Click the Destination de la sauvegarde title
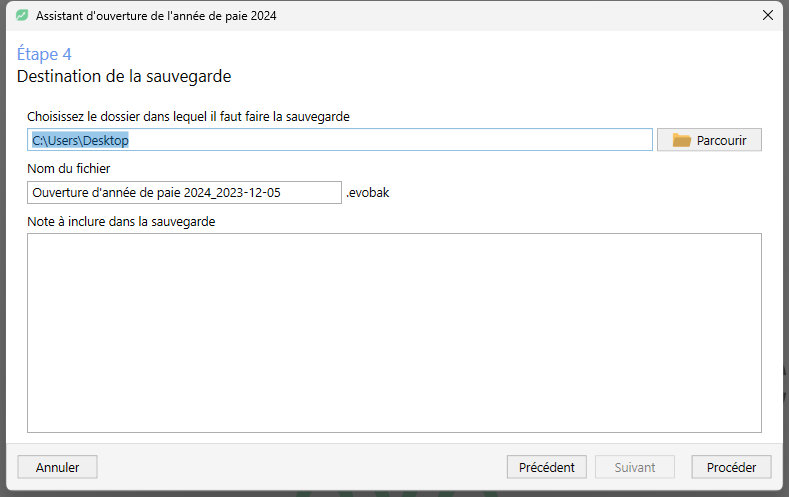This screenshot has height=497, width=789. pyautogui.click(x=124, y=76)
